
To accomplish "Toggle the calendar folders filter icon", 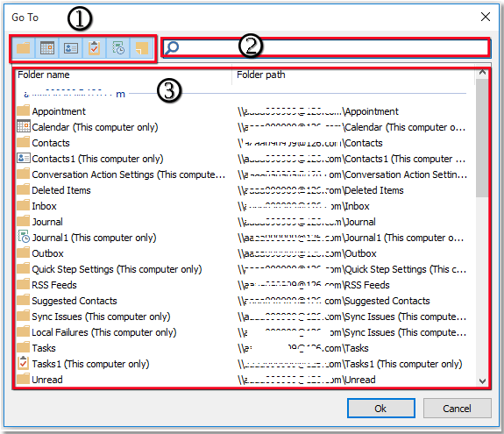I will click(x=47, y=48).
